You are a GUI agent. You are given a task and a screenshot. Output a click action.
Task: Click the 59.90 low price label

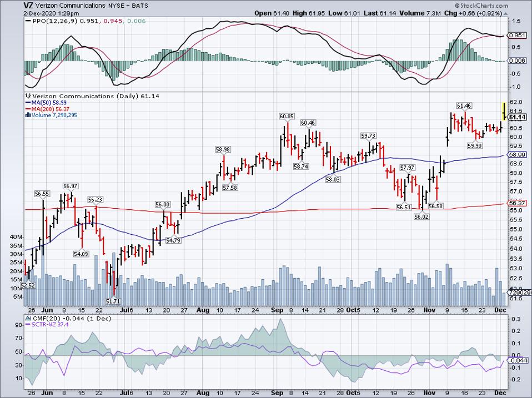tap(474, 146)
